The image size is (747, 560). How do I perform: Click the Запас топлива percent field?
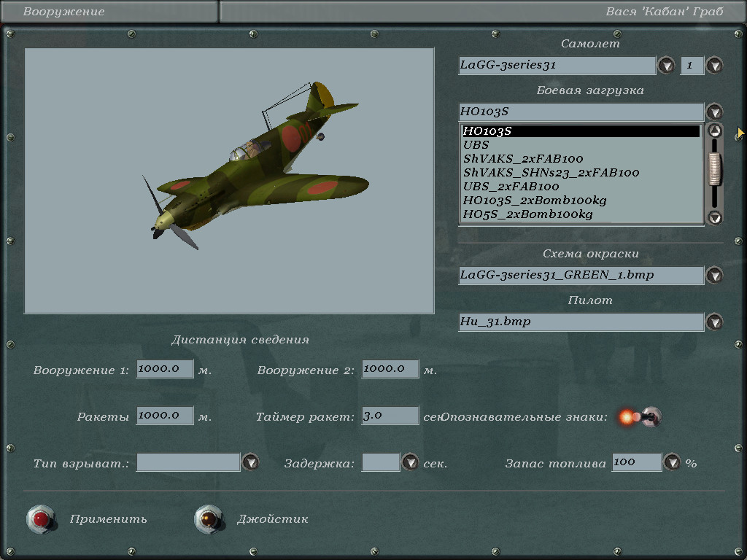[637, 462]
